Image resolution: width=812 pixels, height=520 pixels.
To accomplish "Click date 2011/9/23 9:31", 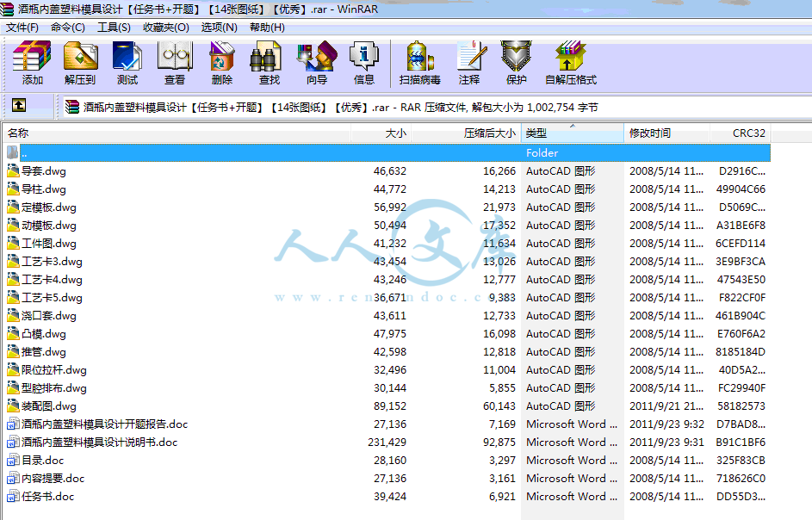I will click(x=666, y=443).
